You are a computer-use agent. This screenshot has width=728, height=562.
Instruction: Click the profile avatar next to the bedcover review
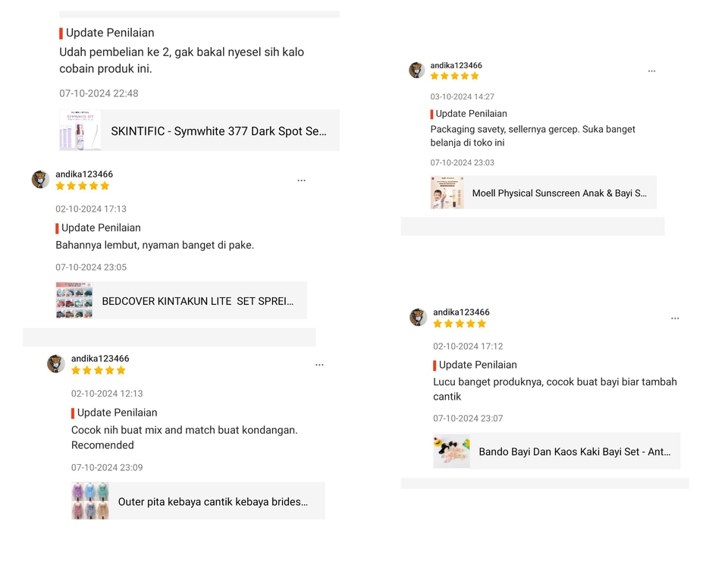tap(40, 180)
